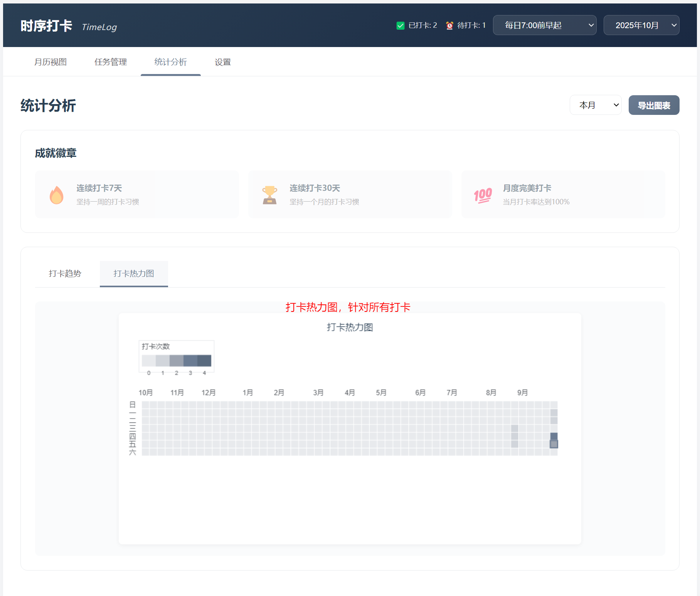Viewport: 700px width, 596px height.
Task: Expand the 2025年10月 month selector
Action: pyautogui.click(x=641, y=25)
